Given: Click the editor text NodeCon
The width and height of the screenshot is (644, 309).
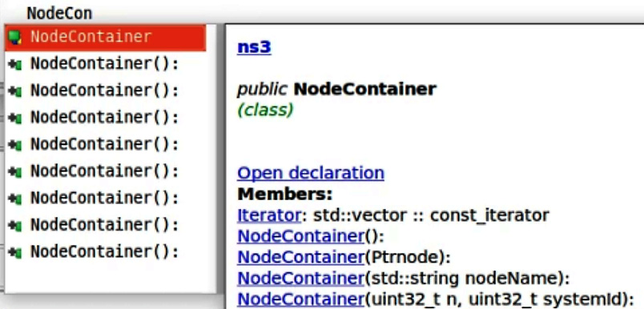Looking at the screenshot, I should click(x=59, y=14).
